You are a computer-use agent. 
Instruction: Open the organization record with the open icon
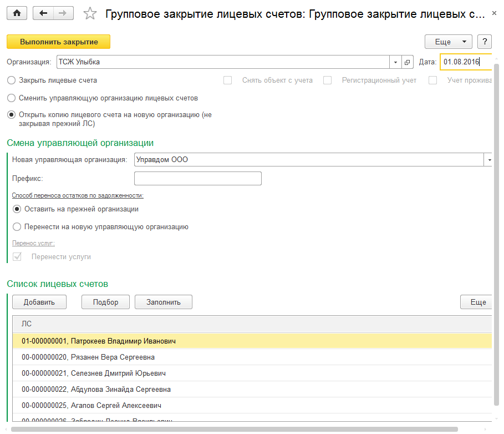(408, 62)
